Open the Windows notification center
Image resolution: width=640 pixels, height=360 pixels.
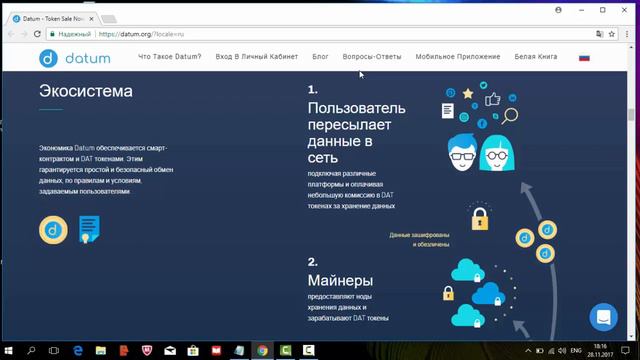(x=625, y=351)
